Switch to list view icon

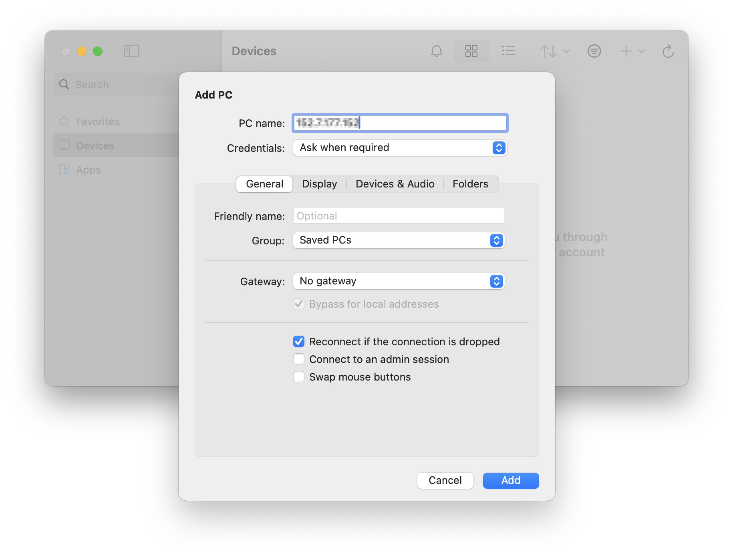coord(508,51)
